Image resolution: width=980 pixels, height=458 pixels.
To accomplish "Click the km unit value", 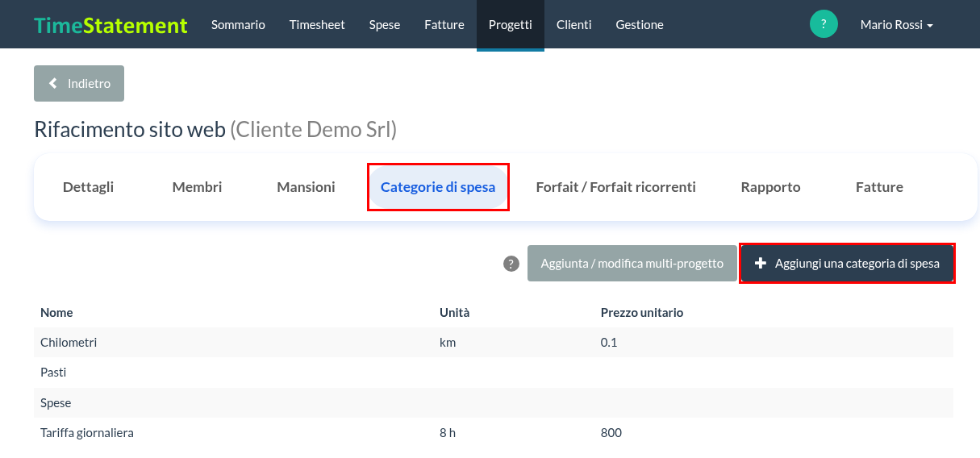I will (x=448, y=342).
